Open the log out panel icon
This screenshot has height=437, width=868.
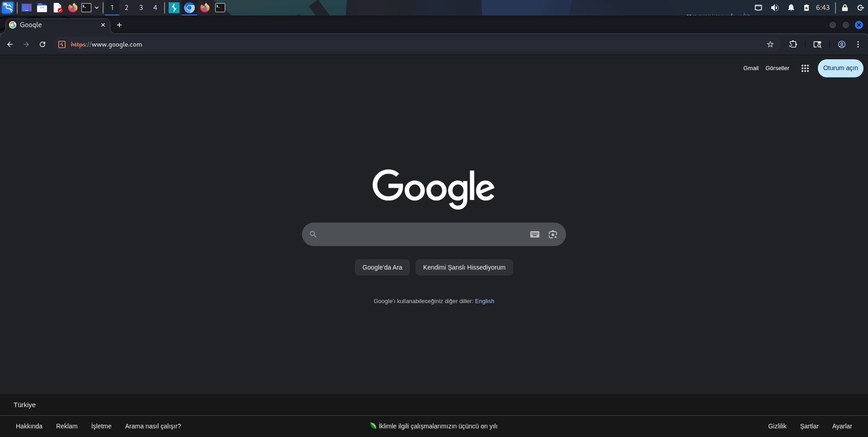[861, 8]
